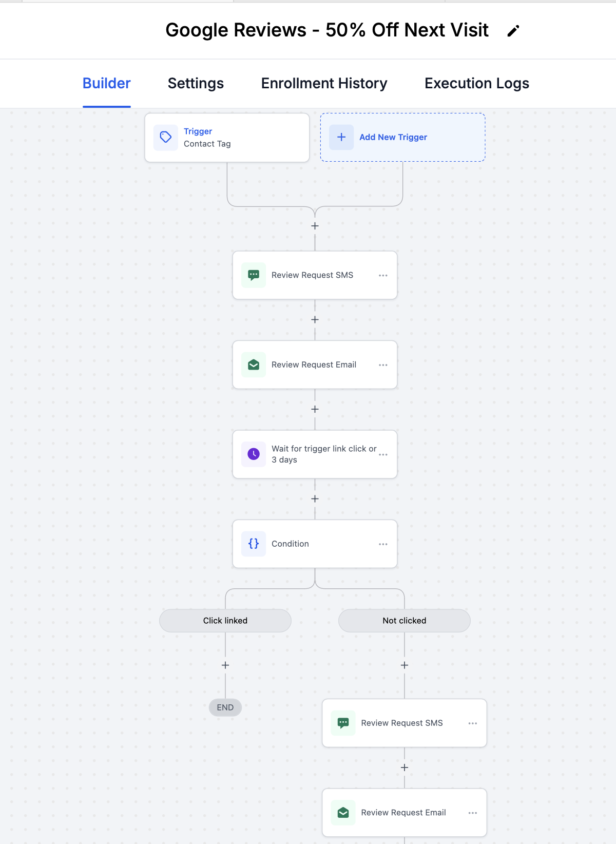This screenshot has width=616, height=844.
Task: Click the curly braces Condition icon
Action: tap(254, 544)
